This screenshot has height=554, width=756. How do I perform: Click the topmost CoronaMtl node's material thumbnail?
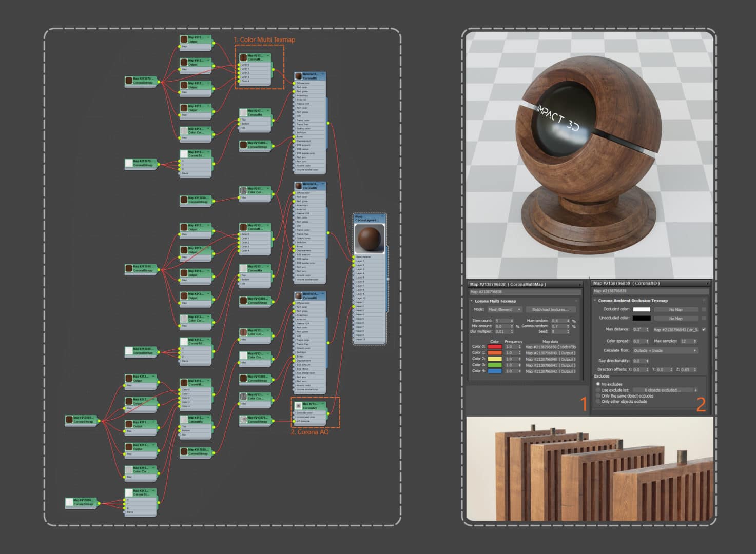(x=298, y=76)
